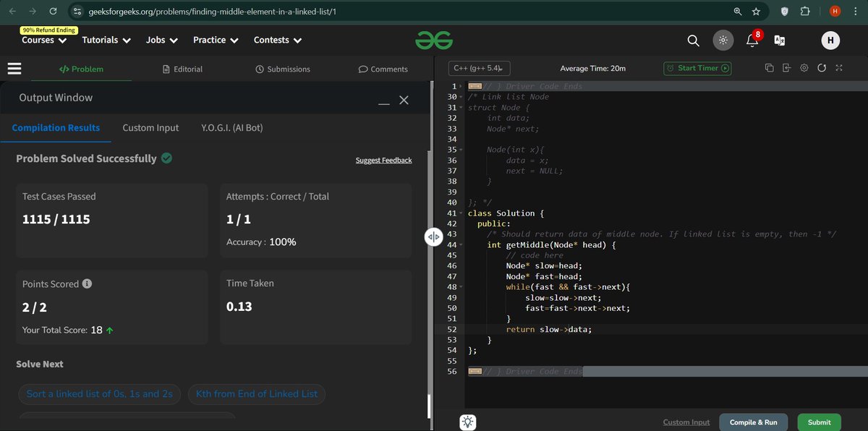Open the Chrome profile H avatar
868x431 pixels.
[x=835, y=12]
